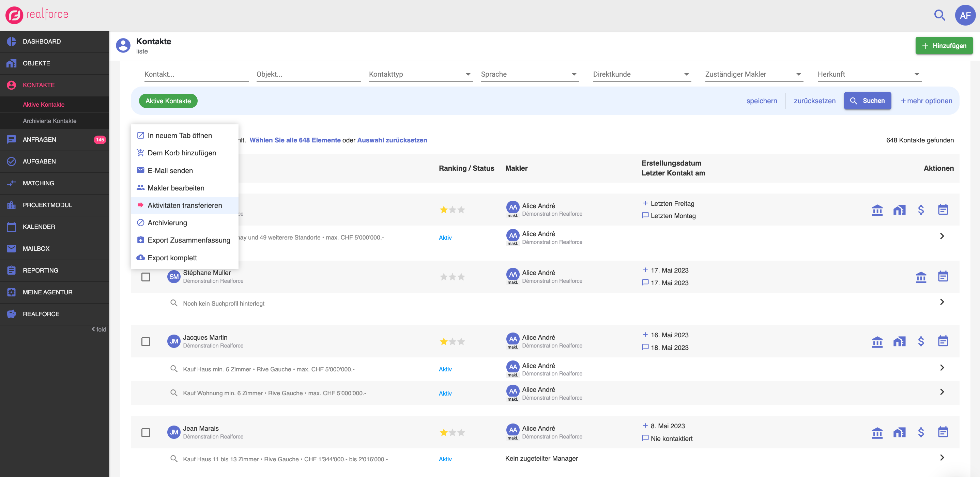Choose Aktivitäten transferieren

(x=184, y=205)
